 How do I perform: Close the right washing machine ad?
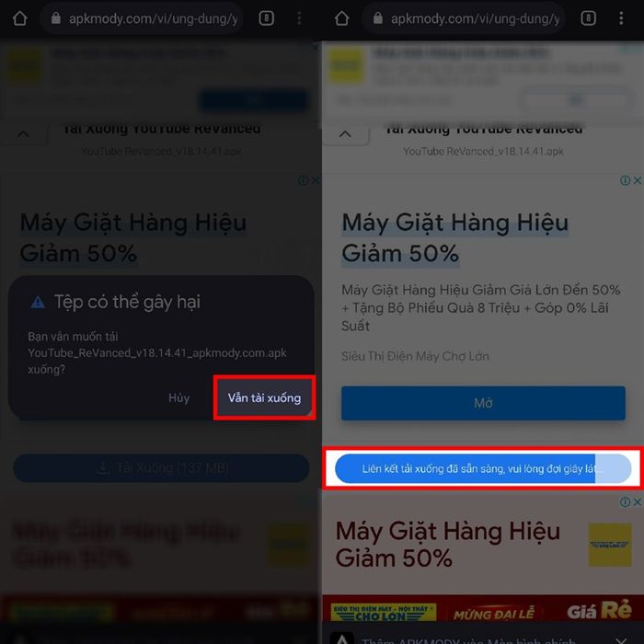coord(638,180)
